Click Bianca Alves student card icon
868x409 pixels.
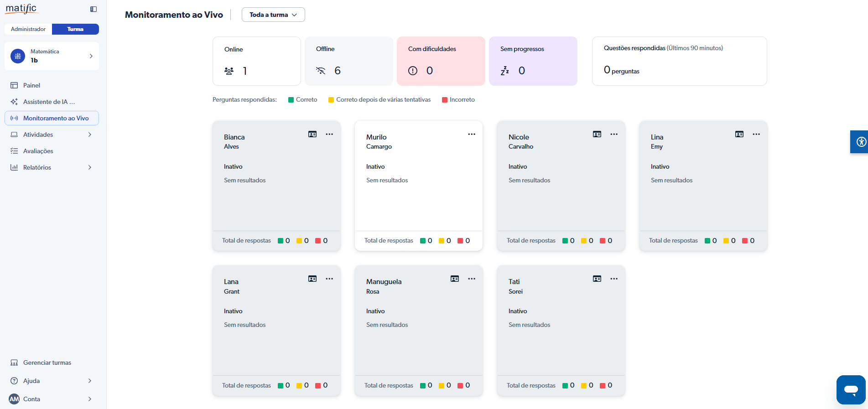(312, 134)
